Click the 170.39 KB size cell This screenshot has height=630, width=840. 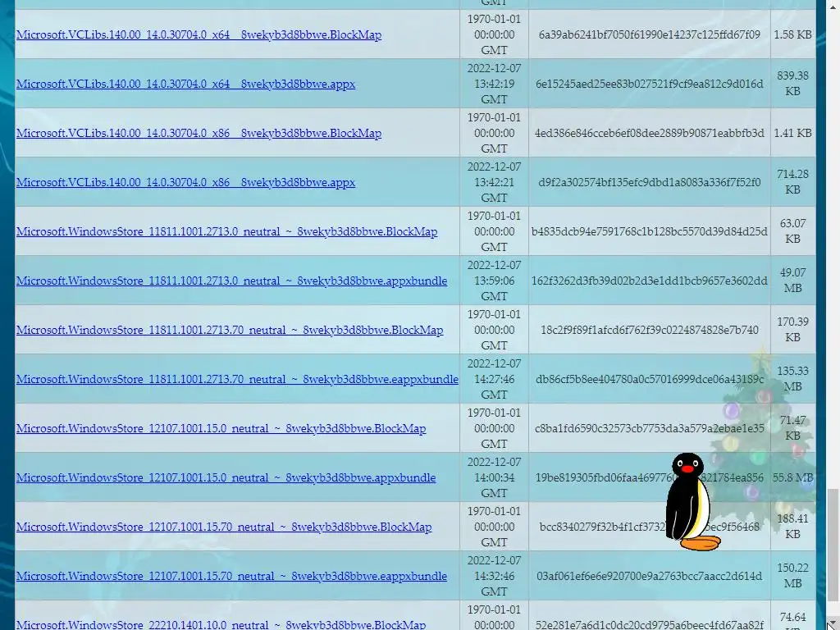tap(793, 331)
